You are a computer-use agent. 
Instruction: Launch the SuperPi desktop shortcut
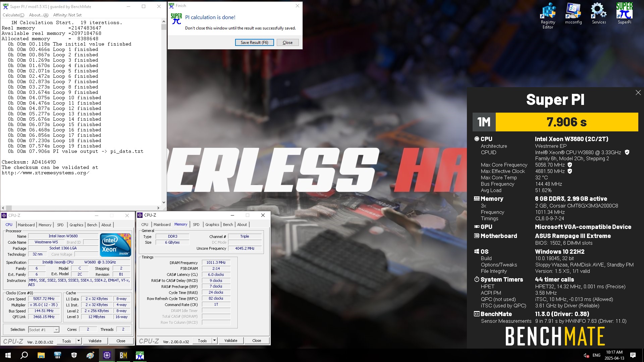[624, 13]
